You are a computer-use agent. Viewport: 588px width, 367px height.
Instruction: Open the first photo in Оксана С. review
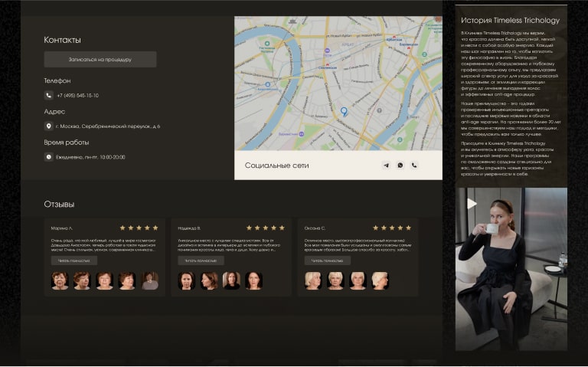313,280
